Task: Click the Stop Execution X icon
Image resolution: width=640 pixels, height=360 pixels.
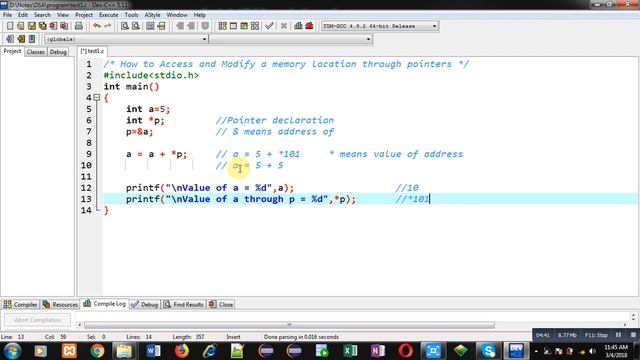Action: [284, 26]
